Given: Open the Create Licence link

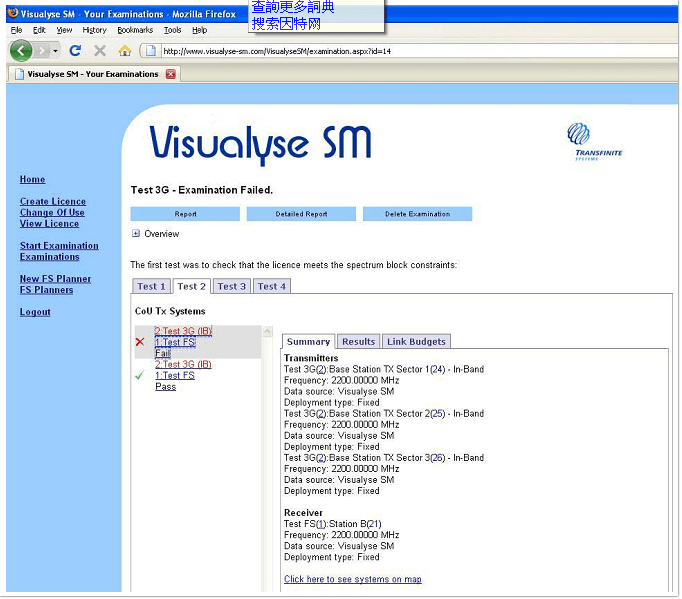Looking at the screenshot, I should tap(53, 202).
